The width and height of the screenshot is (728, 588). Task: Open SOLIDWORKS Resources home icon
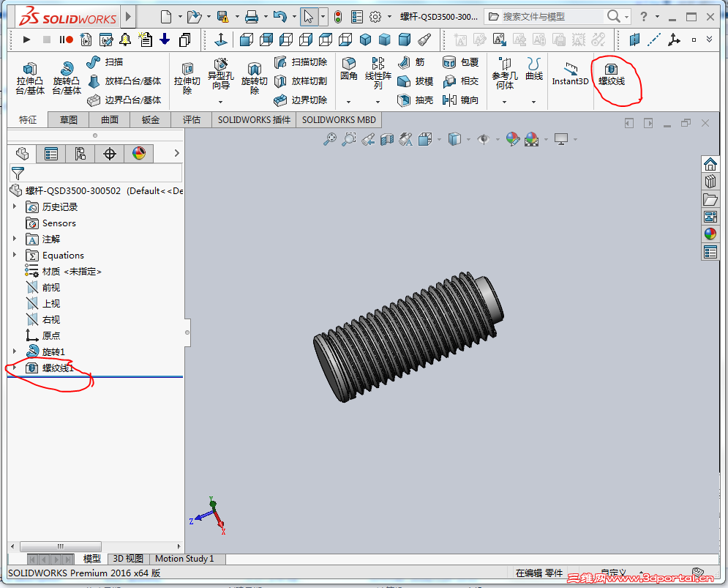click(x=710, y=164)
